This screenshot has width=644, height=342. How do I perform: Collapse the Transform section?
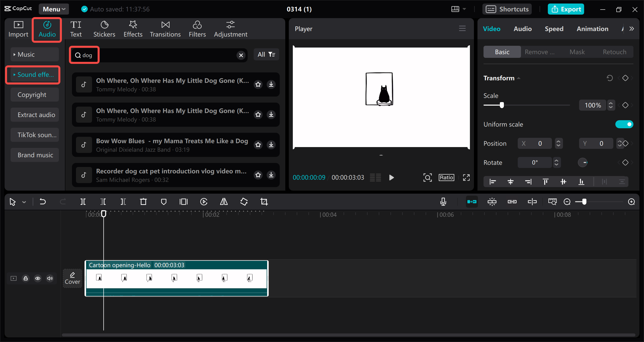[x=519, y=78]
